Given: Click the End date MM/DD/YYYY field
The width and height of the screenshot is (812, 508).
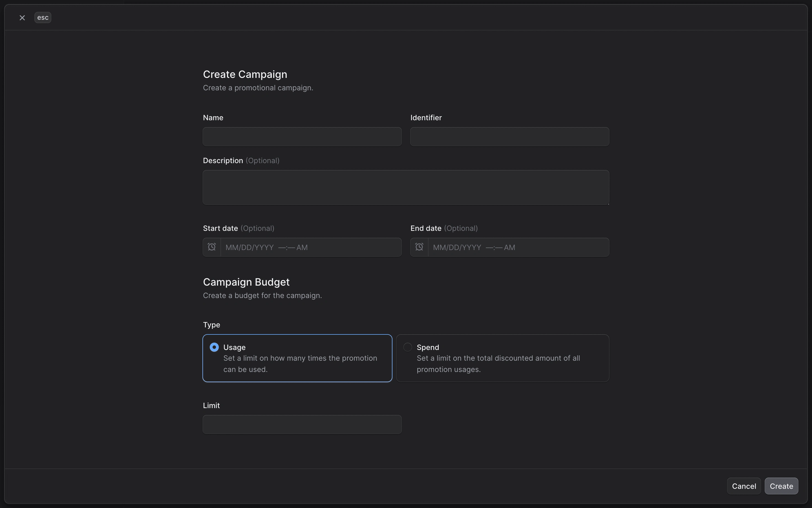Looking at the screenshot, I should click(x=518, y=247).
